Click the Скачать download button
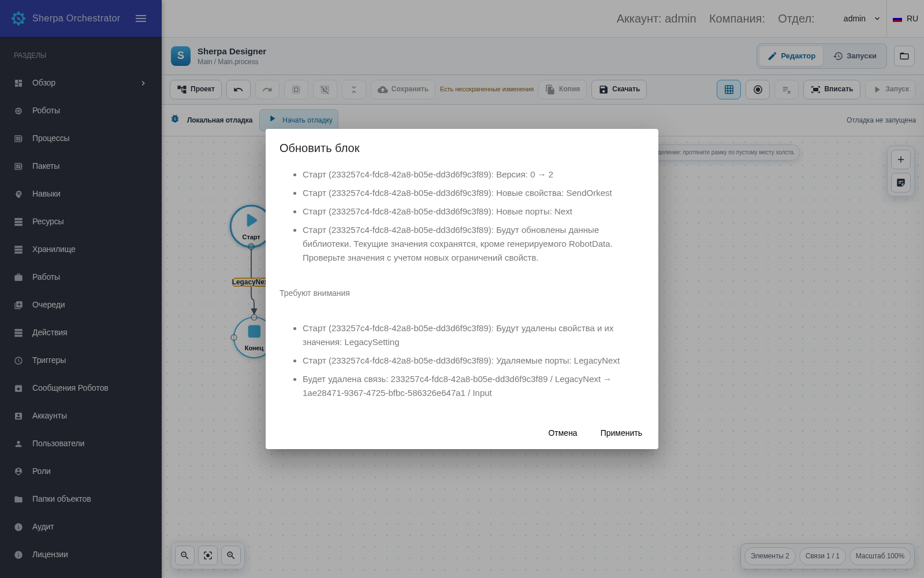The width and height of the screenshot is (924, 578). coord(619,90)
